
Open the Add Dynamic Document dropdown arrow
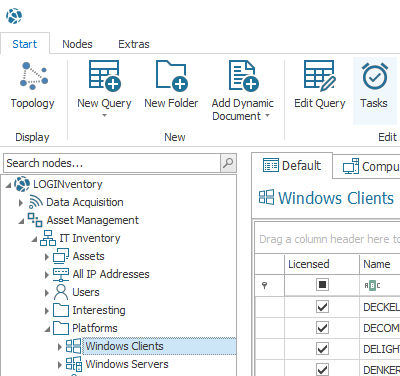coord(267,116)
